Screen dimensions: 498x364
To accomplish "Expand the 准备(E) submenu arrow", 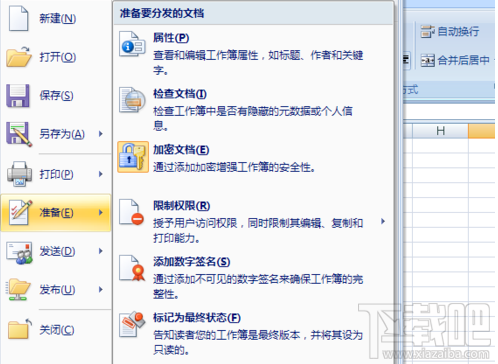I will pyautogui.click(x=101, y=212).
